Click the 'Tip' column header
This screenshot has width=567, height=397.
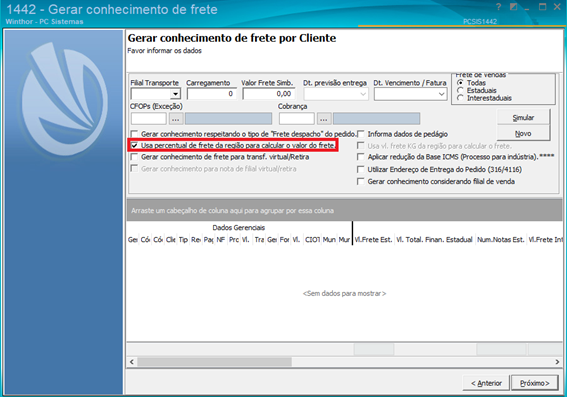pyautogui.click(x=183, y=240)
